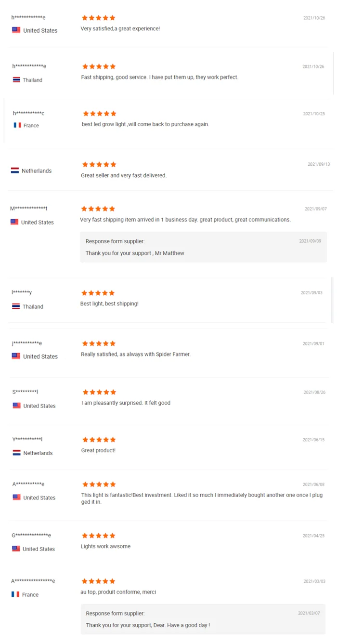The width and height of the screenshot is (337, 644).
Task: Click reviewer name starting with G
Action: coord(31,535)
